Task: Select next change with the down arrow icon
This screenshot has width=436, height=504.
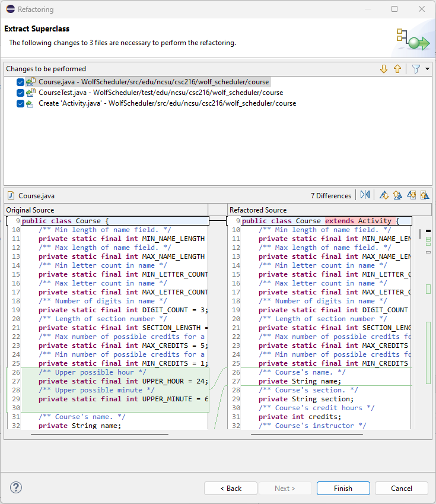Action: 384,69
